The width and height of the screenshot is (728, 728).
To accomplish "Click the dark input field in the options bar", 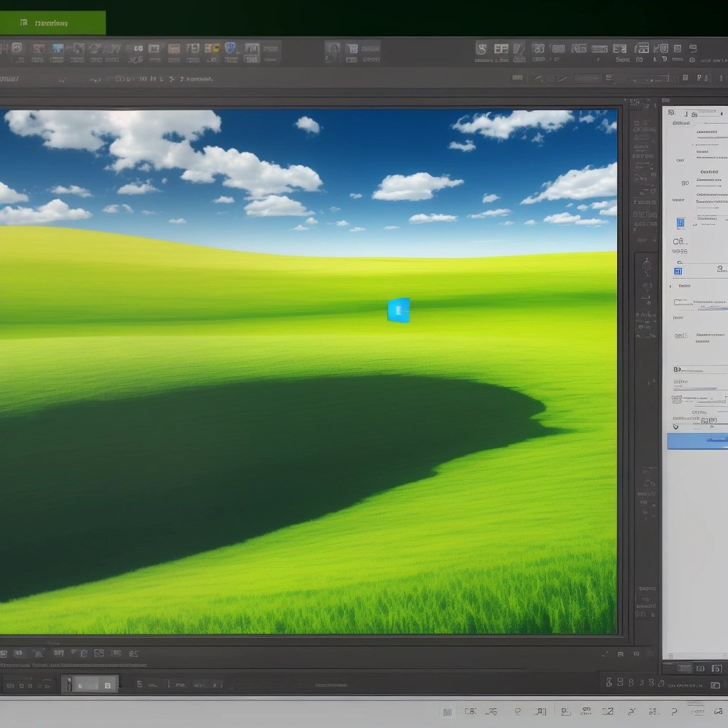I will click(x=588, y=79).
